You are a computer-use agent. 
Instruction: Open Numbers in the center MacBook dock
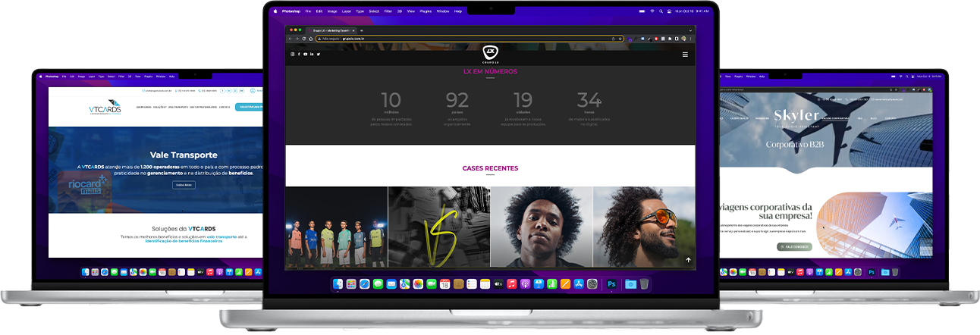[552, 284]
